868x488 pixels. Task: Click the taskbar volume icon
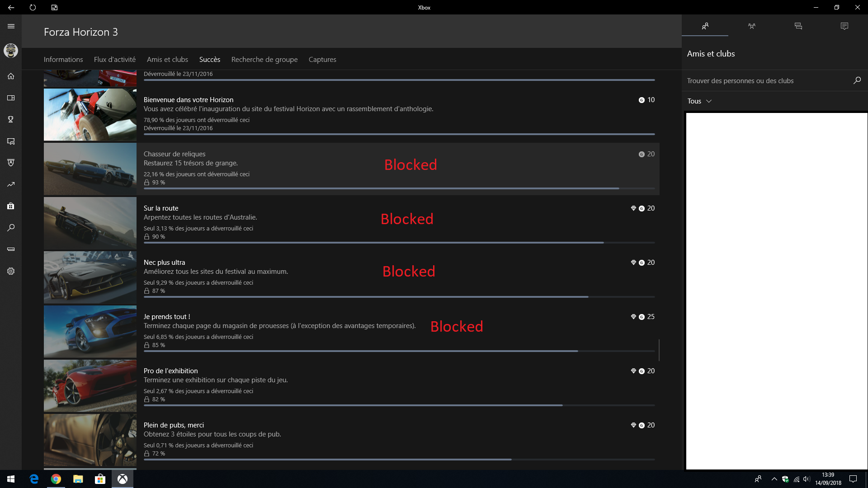pyautogui.click(x=807, y=479)
